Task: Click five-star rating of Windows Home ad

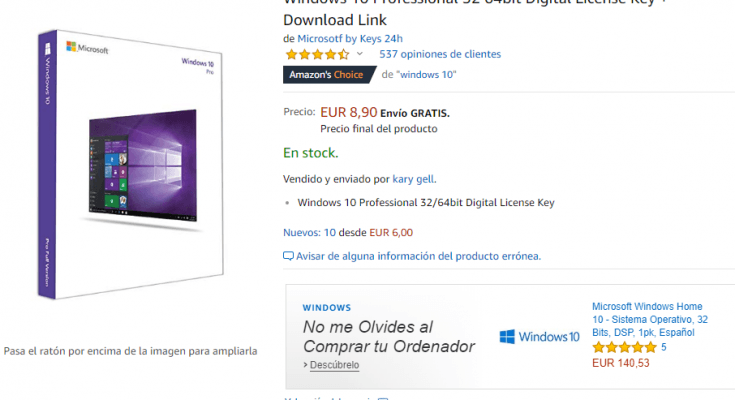Action: (624, 347)
